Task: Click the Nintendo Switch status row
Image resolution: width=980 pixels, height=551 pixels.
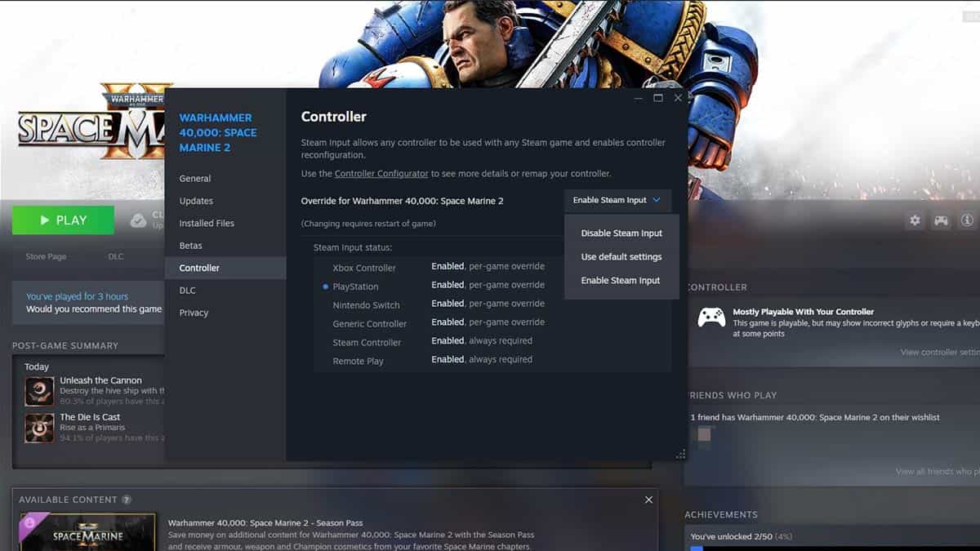Action: click(x=492, y=304)
